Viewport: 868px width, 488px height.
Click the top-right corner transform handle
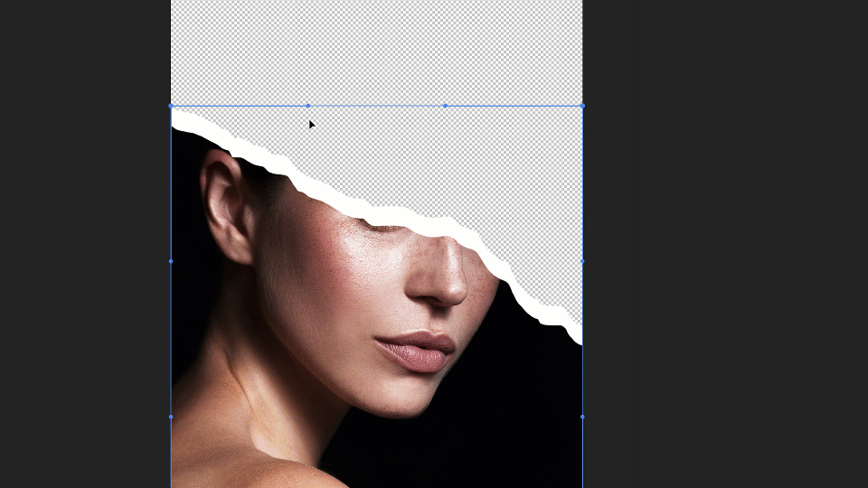[582, 106]
